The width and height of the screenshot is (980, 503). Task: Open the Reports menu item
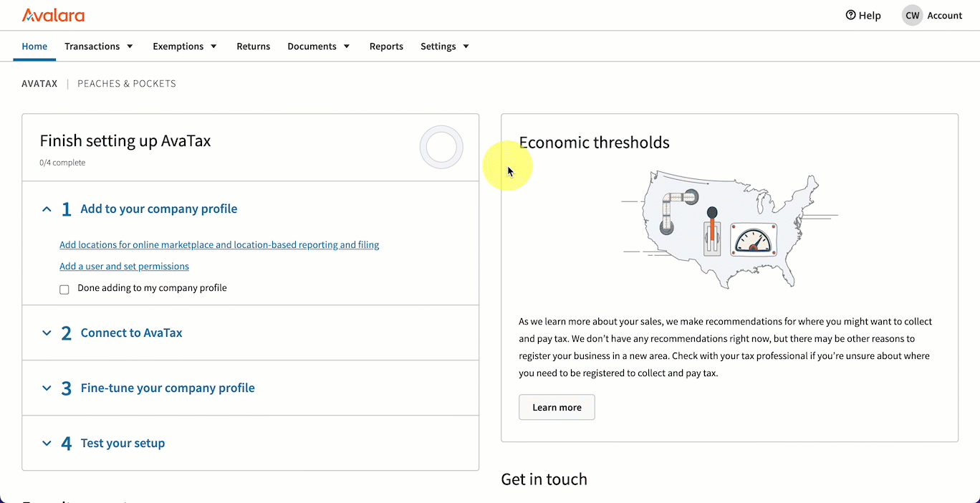pos(386,47)
